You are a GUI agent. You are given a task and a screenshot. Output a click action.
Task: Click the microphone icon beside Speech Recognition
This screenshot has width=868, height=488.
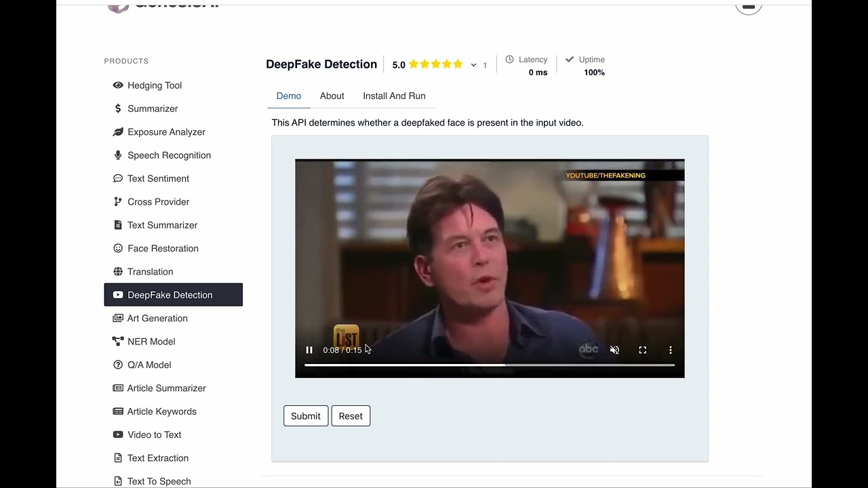pyautogui.click(x=118, y=155)
